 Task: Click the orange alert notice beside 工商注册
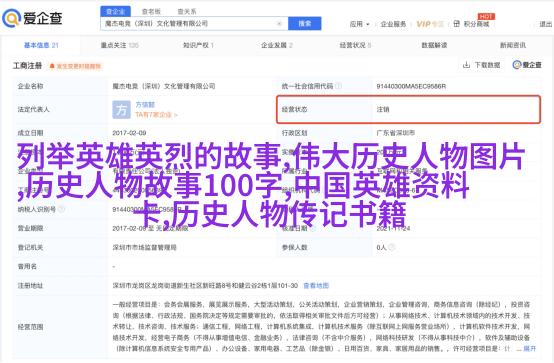(x=76, y=66)
